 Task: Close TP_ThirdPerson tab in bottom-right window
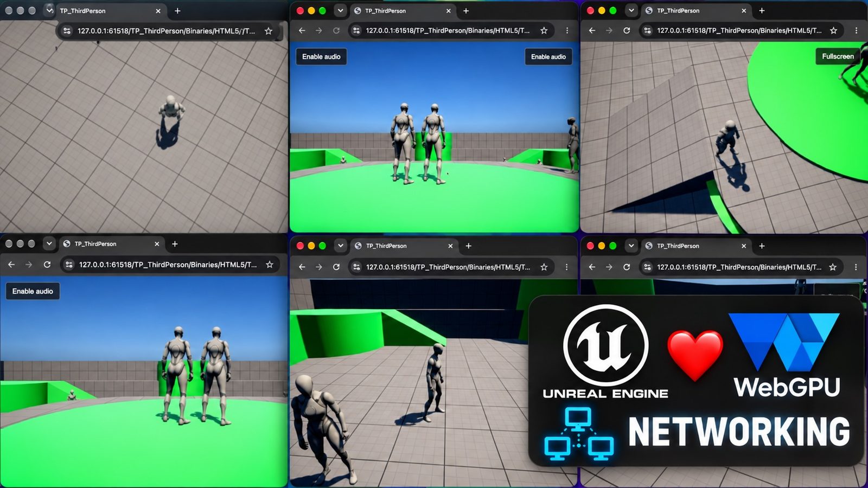pos(743,246)
